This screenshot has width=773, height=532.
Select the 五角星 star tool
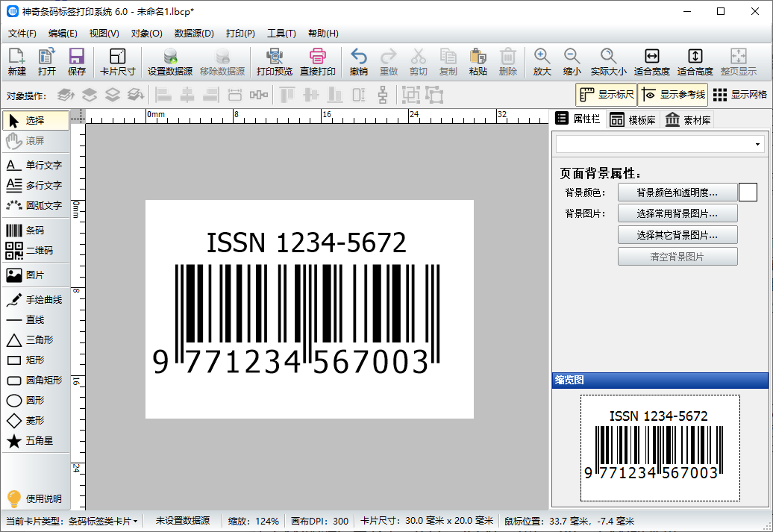point(36,441)
